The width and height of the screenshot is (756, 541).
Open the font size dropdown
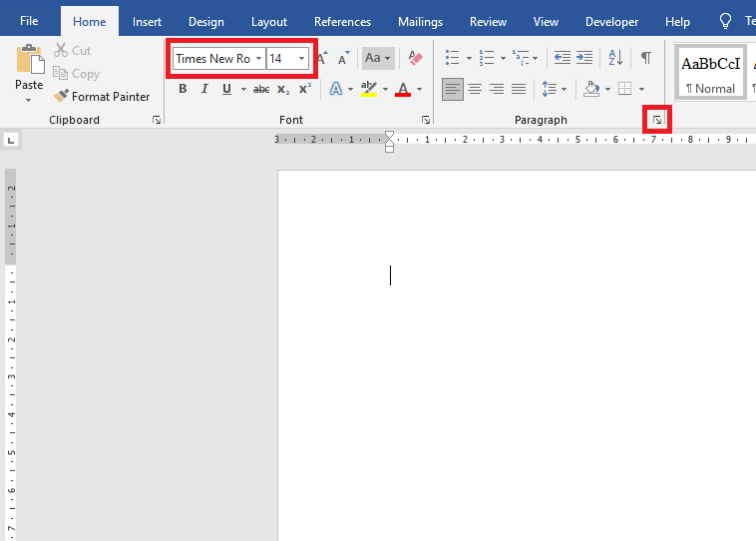coord(301,59)
